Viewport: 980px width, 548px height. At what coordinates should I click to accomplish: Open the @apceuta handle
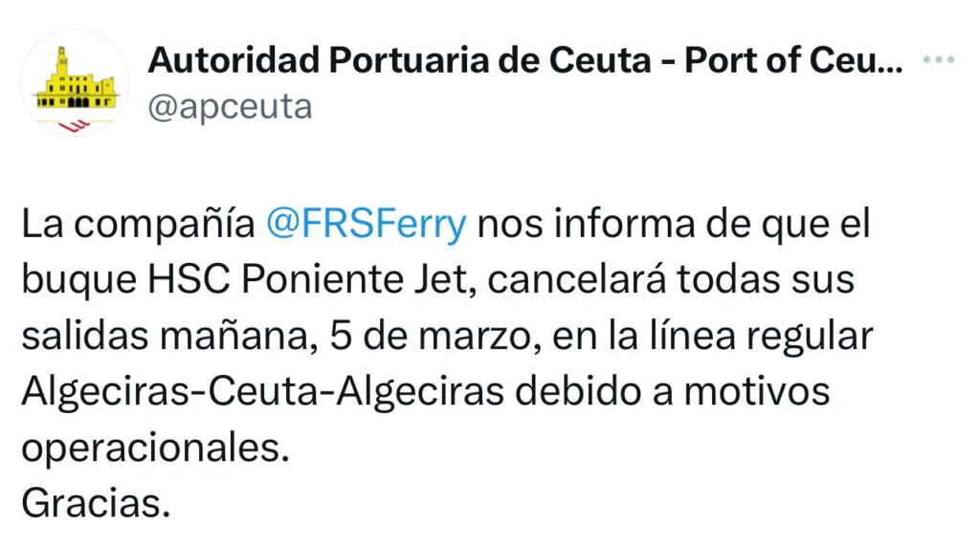click(229, 106)
